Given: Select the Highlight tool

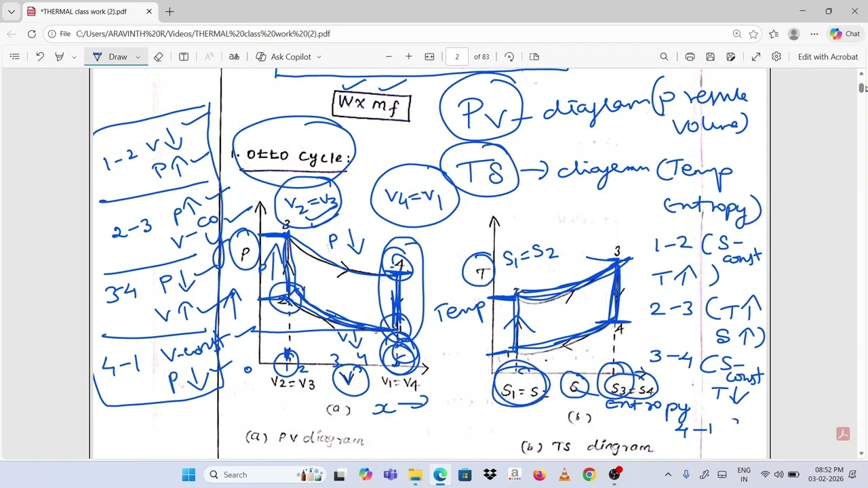Looking at the screenshot, I should coord(59,57).
